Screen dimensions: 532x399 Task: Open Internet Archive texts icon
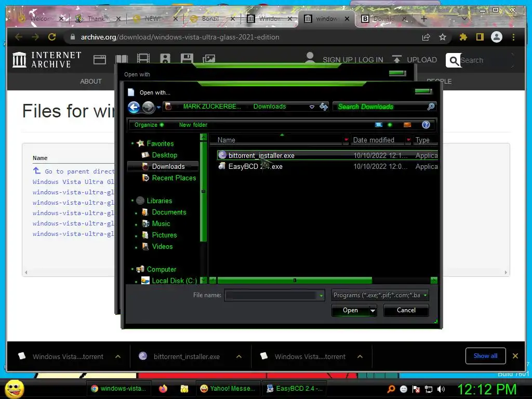[122, 59]
